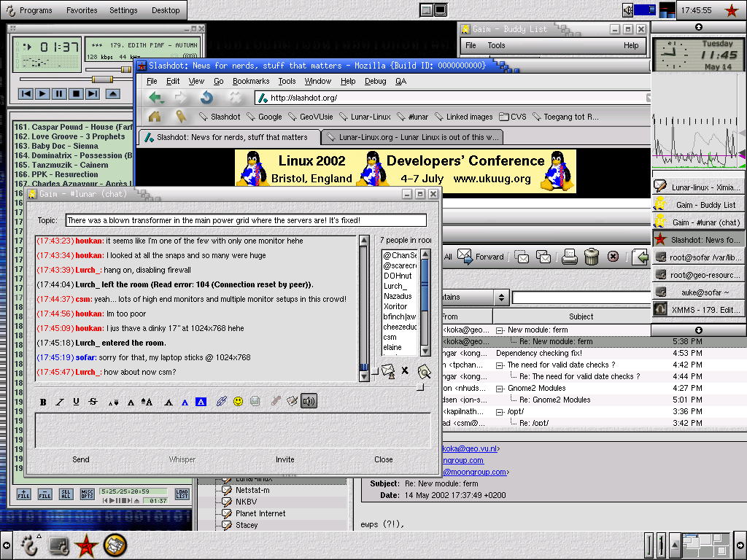Screen dimensions: 747x560
Task: Open the Bookmarks menu in Mozilla
Action: tap(251, 81)
